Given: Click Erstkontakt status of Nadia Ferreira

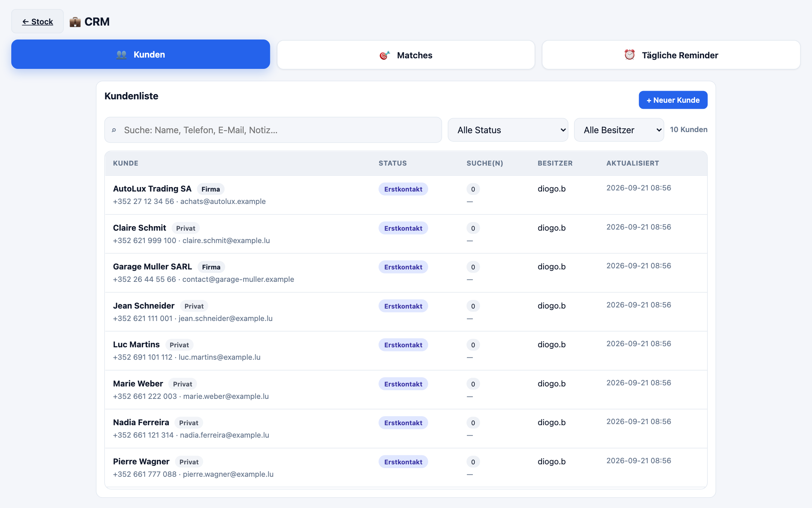Looking at the screenshot, I should (x=403, y=423).
